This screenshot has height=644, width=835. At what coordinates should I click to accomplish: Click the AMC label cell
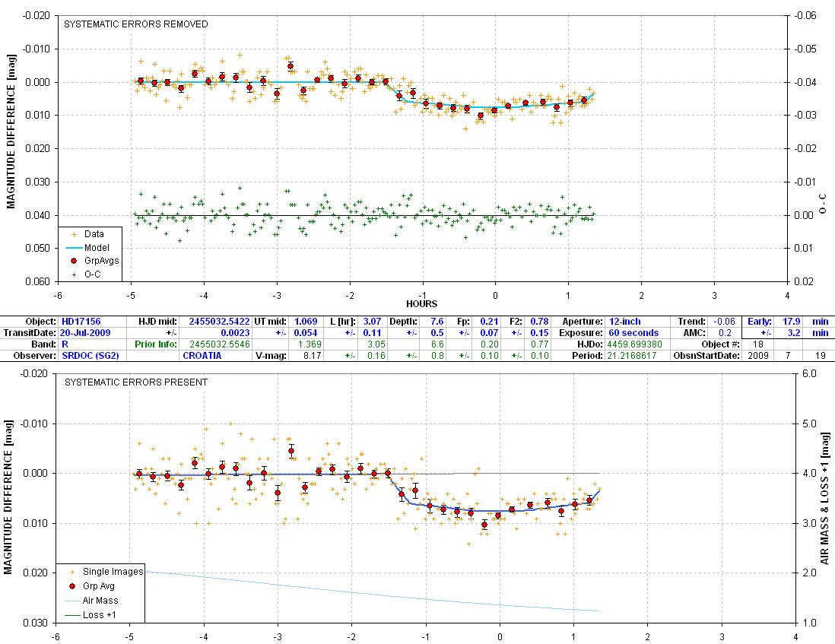(x=694, y=333)
